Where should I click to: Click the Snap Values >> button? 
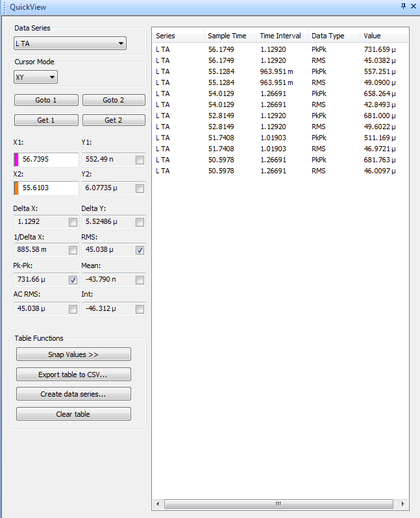pos(73,354)
